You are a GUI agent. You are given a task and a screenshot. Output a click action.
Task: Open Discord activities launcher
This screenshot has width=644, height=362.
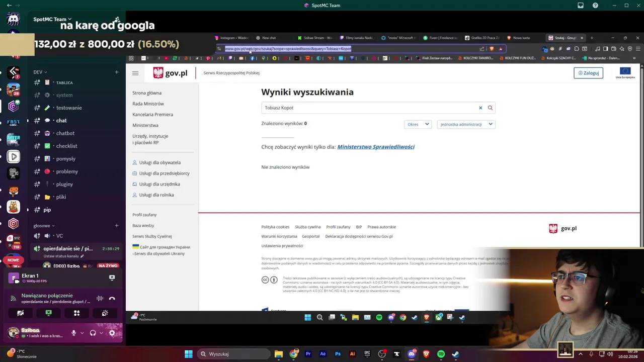tap(76, 313)
